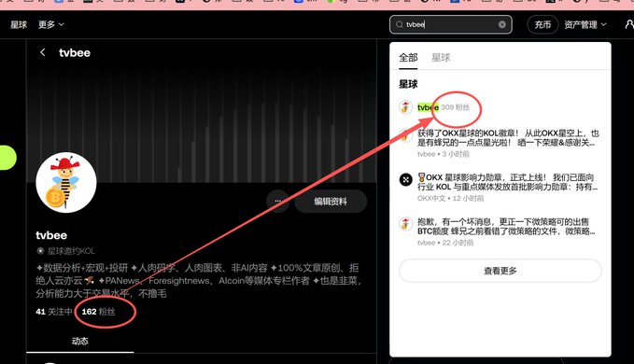Image resolution: width=634 pixels, height=364 pixels.
Task: Click the 充币 deposit button
Action: coord(542,24)
